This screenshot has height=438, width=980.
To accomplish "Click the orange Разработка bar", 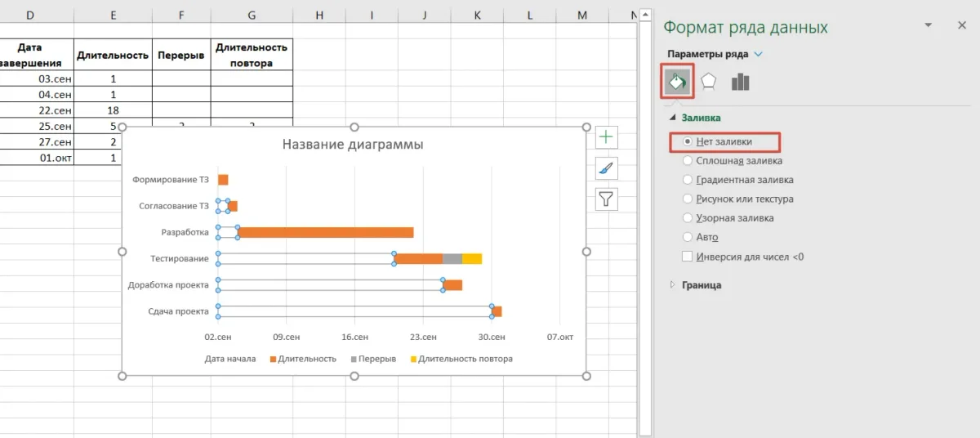I will pos(325,233).
